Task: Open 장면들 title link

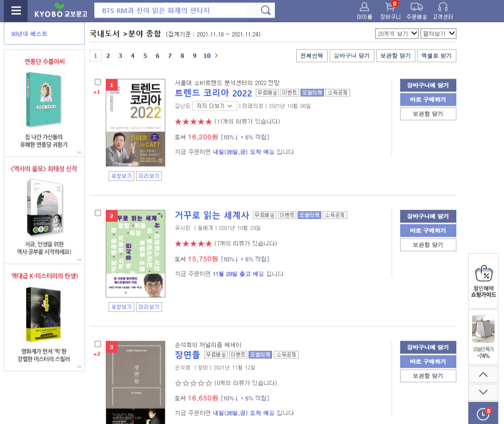Action: tap(187, 354)
